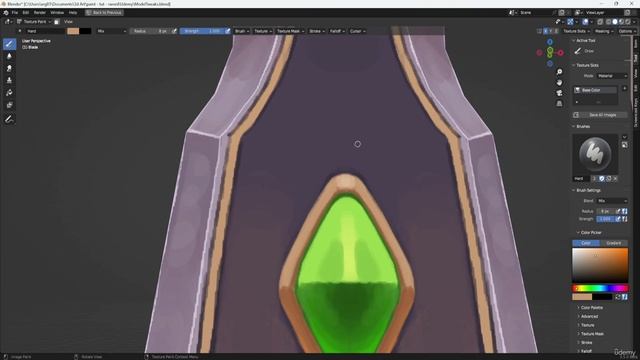Click the Hard brush preview thumbnail
The image size is (640, 360).
tap(595, 154)
